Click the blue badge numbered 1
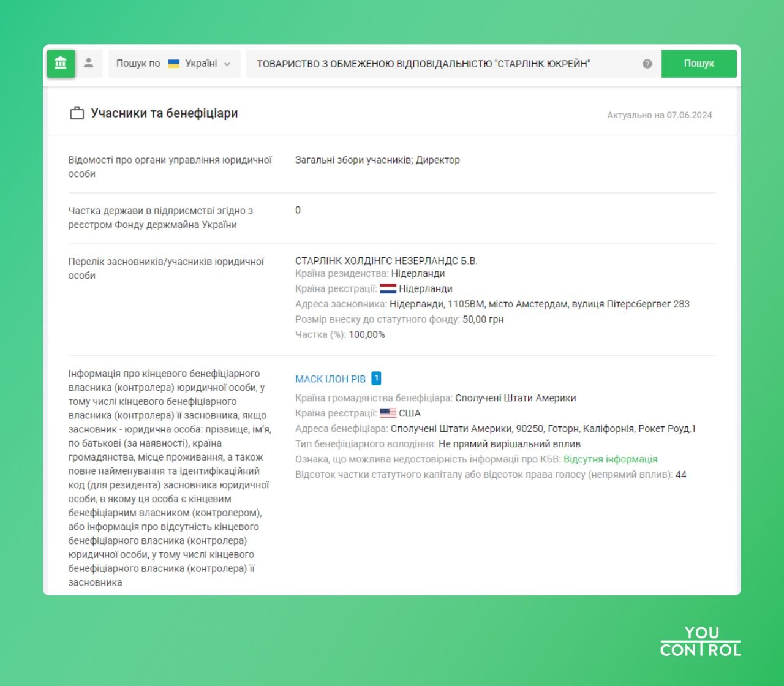 pyautogui.click(x=376, y=379)
